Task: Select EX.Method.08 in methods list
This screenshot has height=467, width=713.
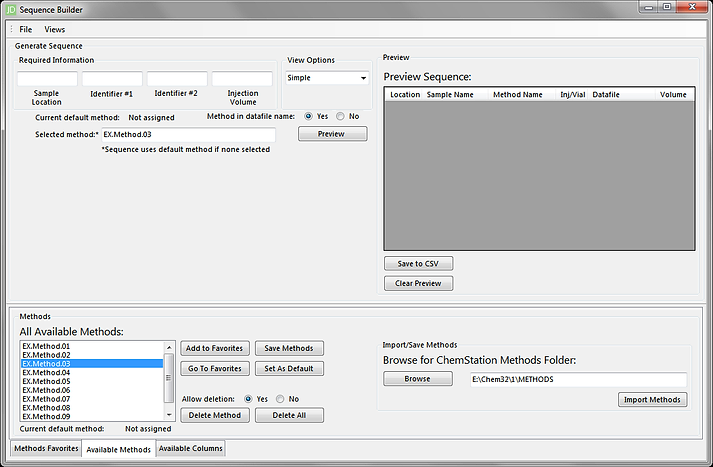Action: [x=92, y=408]
